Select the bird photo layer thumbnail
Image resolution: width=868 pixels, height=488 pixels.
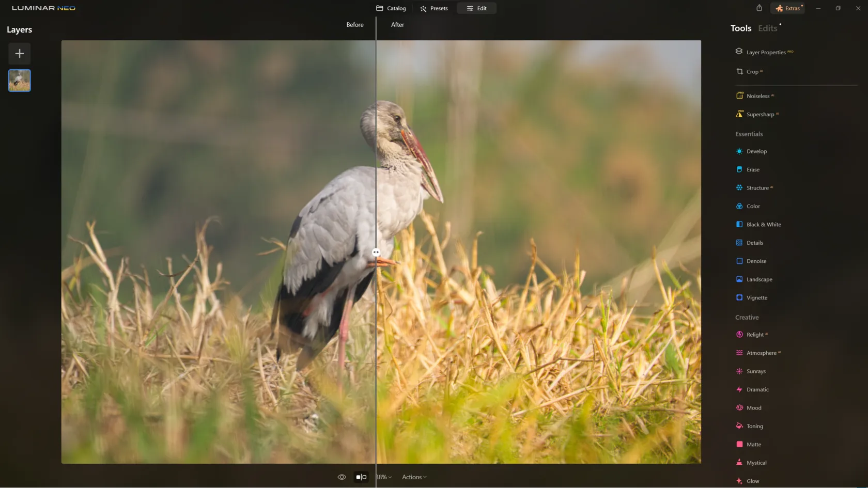(20, 81)
